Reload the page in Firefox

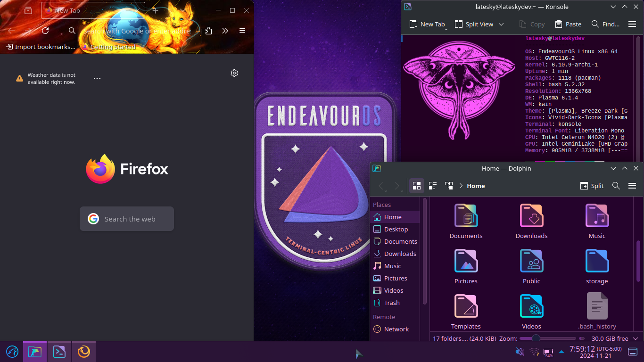click(45, 31)
